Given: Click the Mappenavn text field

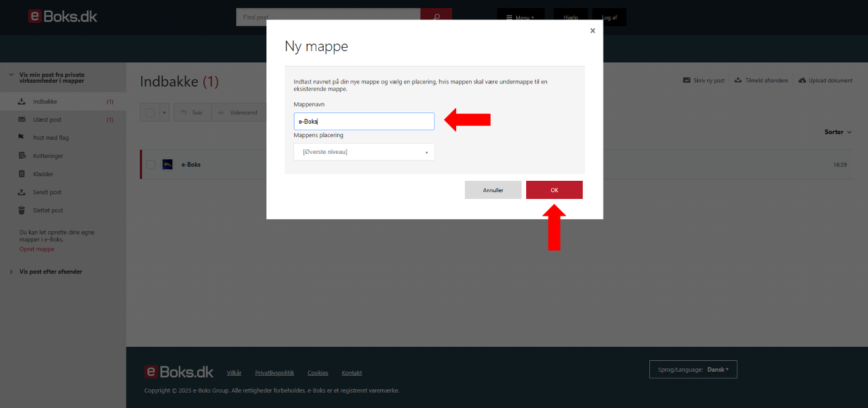Looking at the screenshot, I should tap(364, 121).
